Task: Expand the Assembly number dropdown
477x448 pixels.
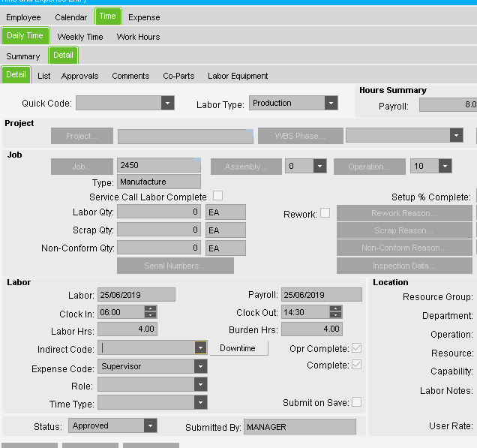Action: pos(319,166)
